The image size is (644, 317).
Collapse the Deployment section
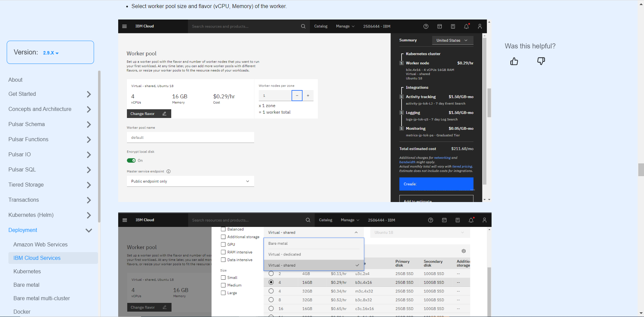(x=89, y=230)
